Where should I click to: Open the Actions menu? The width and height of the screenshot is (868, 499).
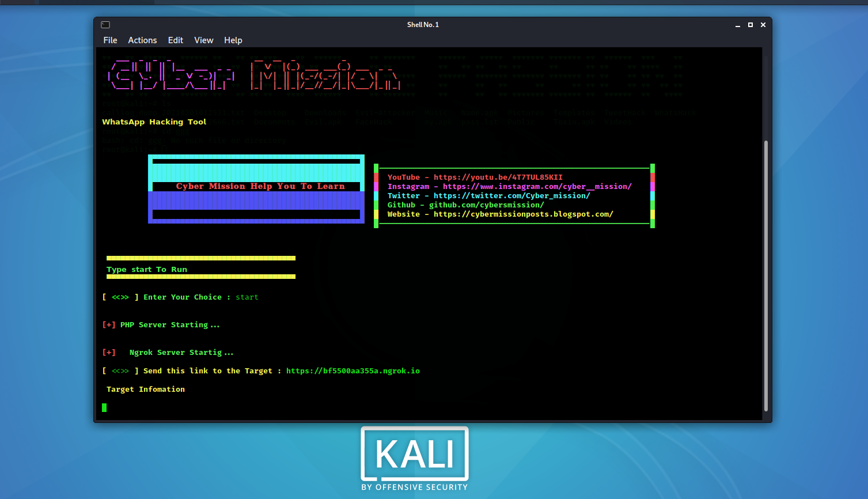point(142,40)
